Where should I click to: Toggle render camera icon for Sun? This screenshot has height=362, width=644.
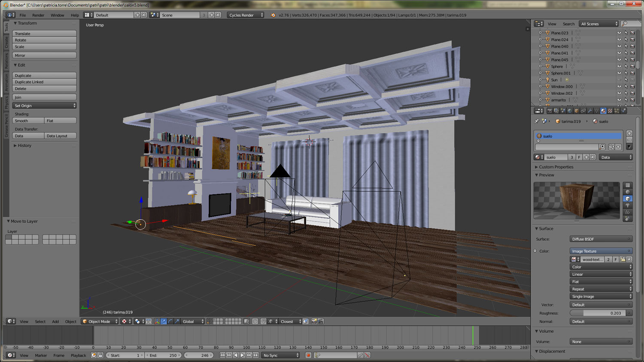632,79
